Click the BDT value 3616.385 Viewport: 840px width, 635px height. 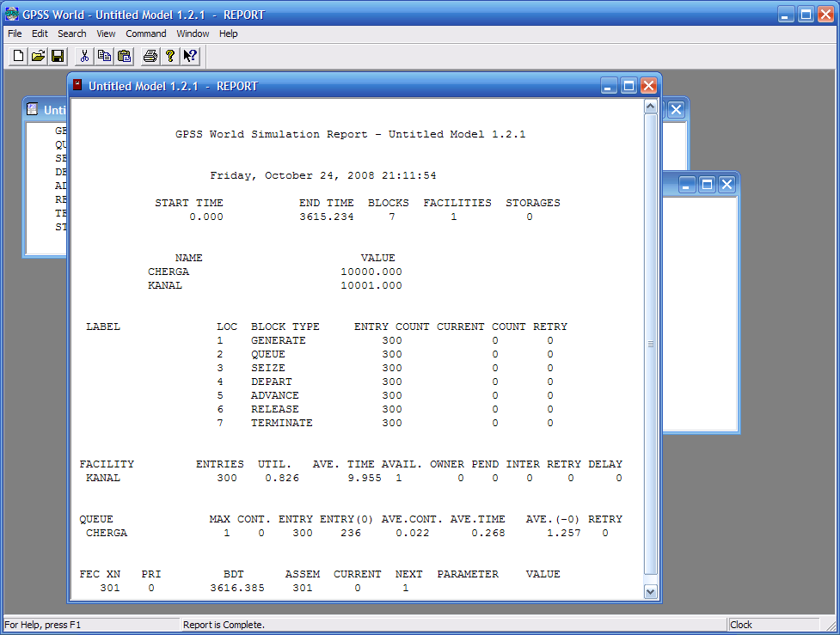click(237, 588)
